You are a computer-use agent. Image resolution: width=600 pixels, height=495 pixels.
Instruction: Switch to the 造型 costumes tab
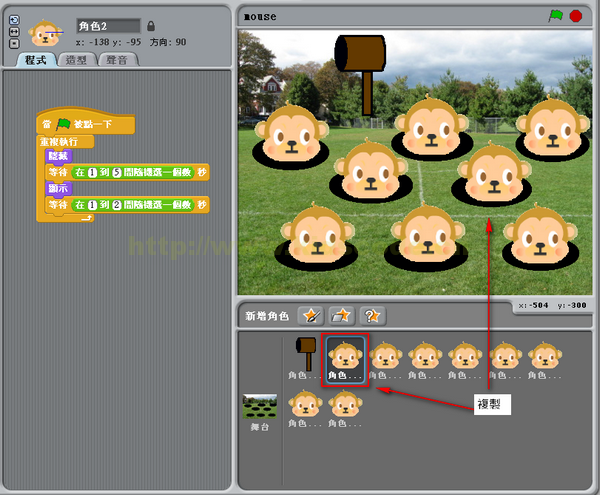tap(77, 60)
